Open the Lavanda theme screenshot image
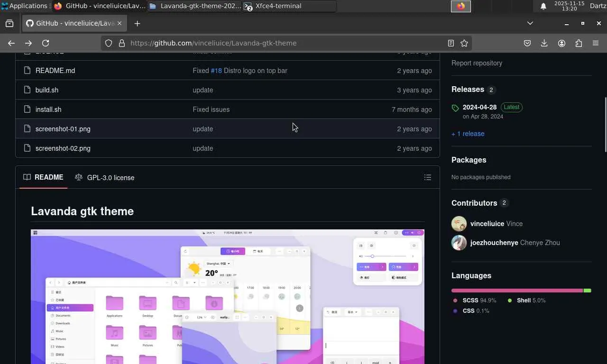Image resolution: width=607 pixels, height=364 pixels. [228, 297]
